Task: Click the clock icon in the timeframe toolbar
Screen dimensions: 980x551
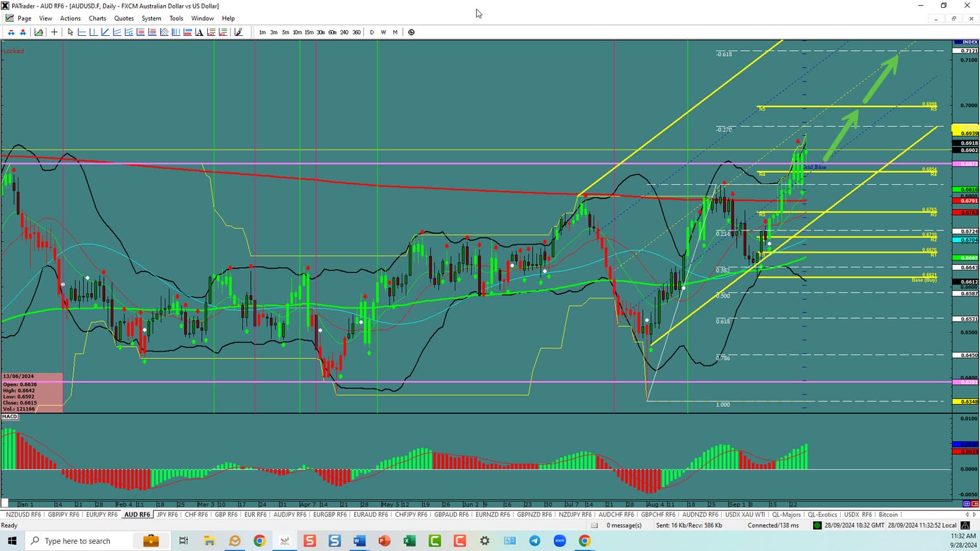Action: coord(412,32)
